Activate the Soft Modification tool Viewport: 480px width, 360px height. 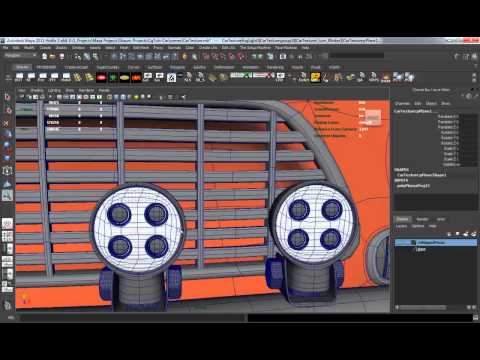click(7, 184)
